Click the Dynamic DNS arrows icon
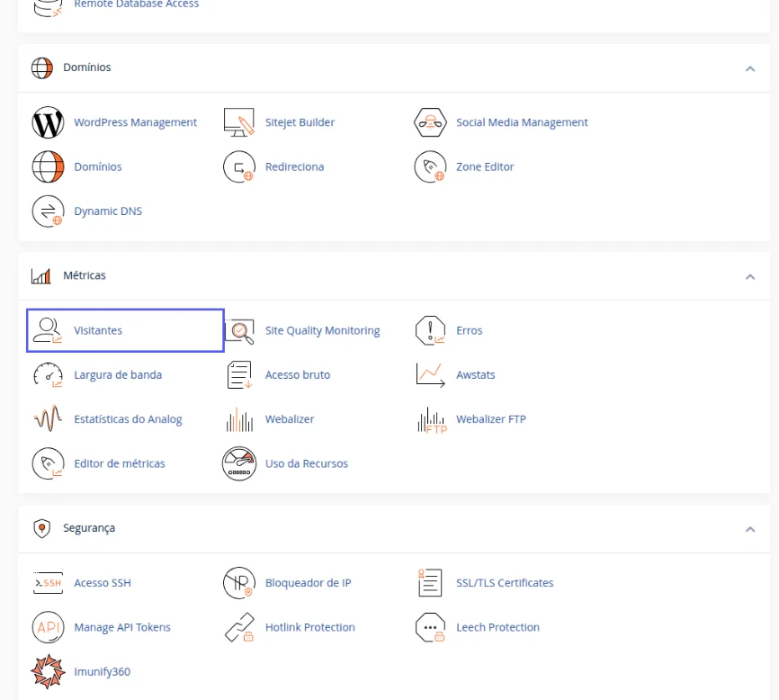Screen dimensions: 779x700 [48, 211]
